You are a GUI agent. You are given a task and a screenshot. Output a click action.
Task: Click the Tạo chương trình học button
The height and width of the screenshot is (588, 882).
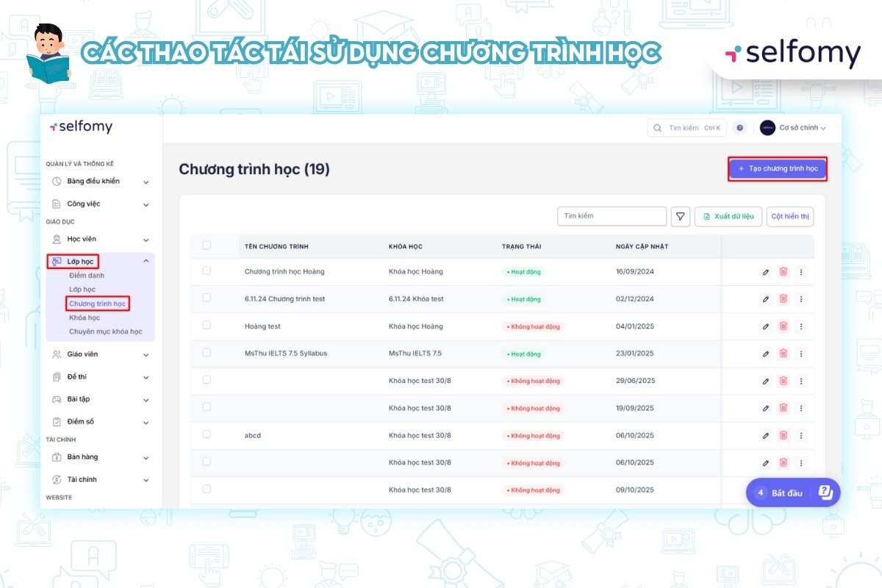coord(778,169)
